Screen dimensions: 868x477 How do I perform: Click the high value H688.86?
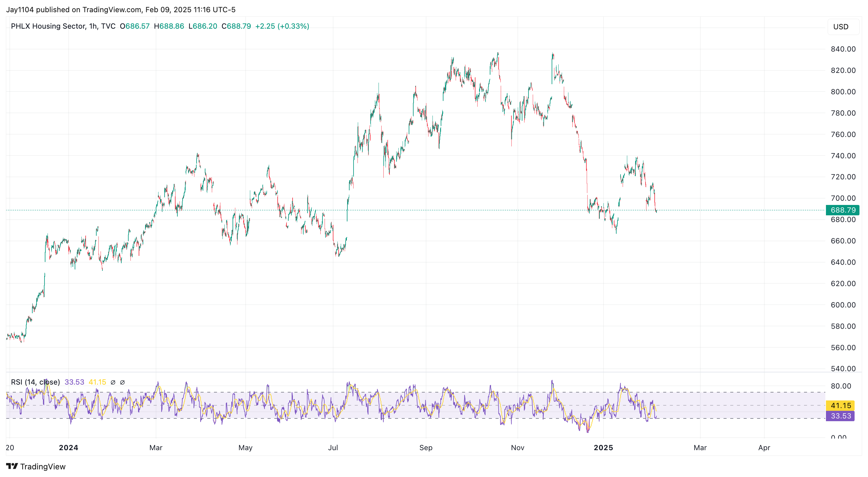[x=169, y=26]
